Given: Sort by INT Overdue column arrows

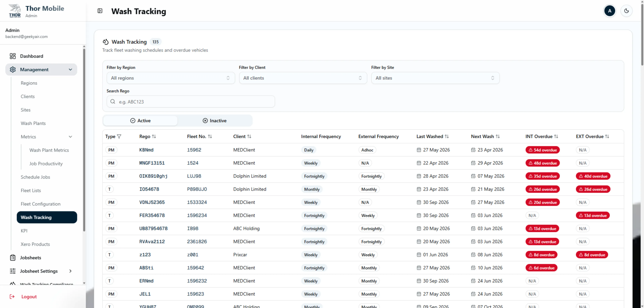Looking at the screenshot, I should (x=556, y=137).
